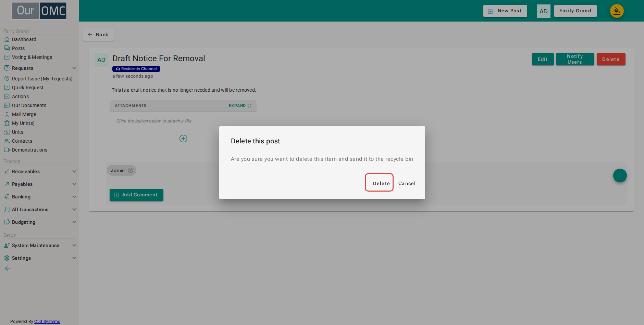This screenshot has width=644, height=325.
Task: Expand the Banking menu
Action: pyautogui.click(x=39, y=197)
